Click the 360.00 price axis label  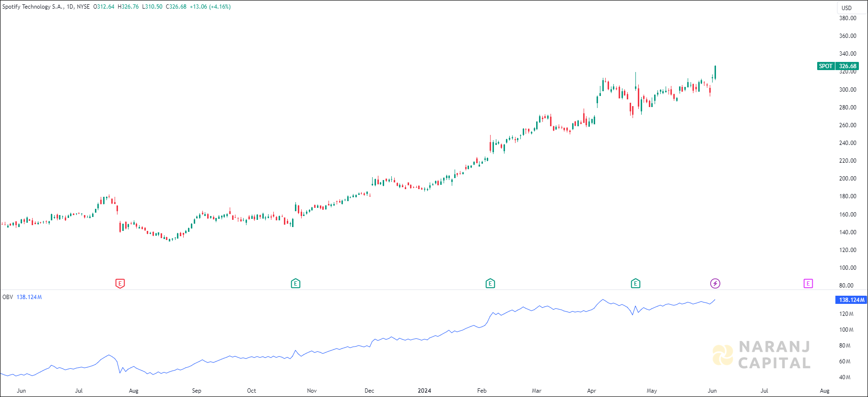click(x=847, y=36)
